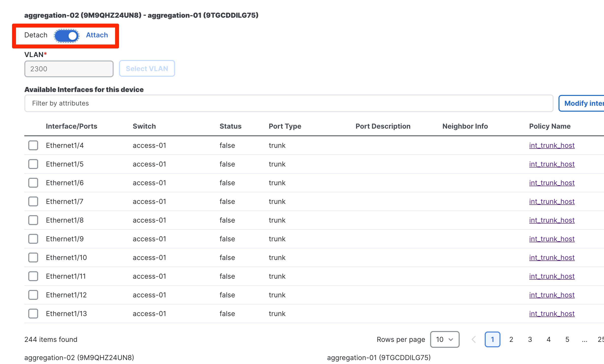Click page 3 in the pagination
Screen dimensions: 604x364
(x=530, y=339)
